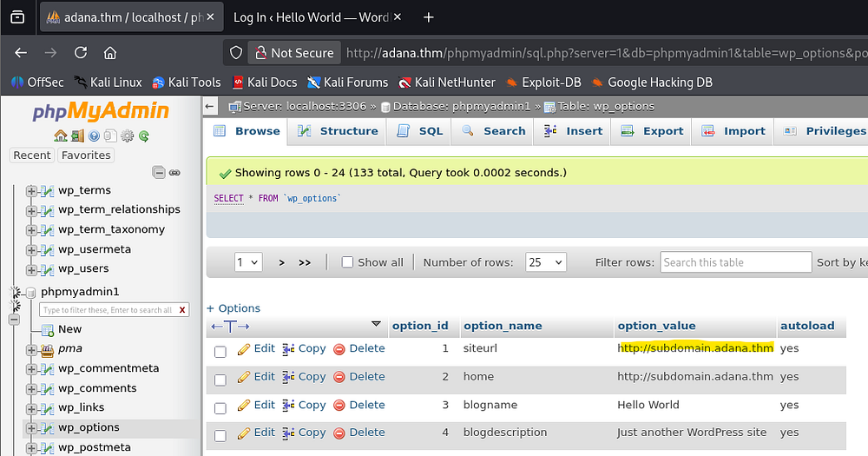Click the phpMyAdmin Home icon
The width and height of the screenshot is (868, 456).
click(x=60, y=135)
